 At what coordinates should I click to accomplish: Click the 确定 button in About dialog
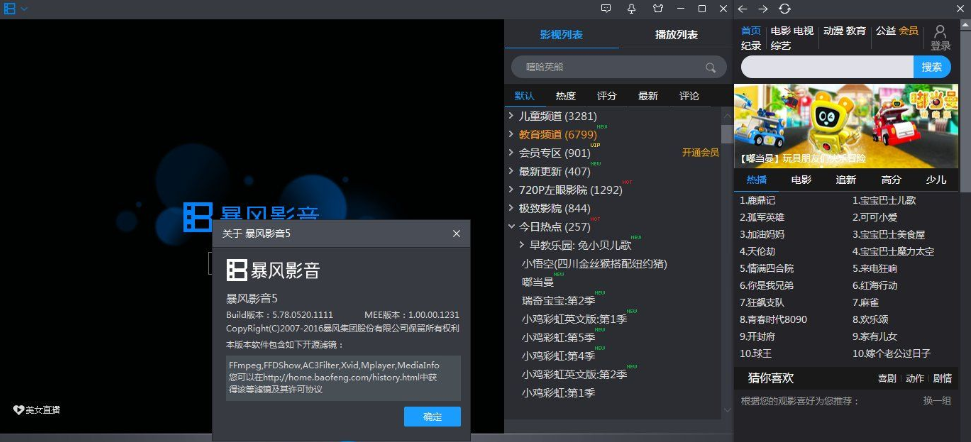pyautogui.click(x=432, y=417)
